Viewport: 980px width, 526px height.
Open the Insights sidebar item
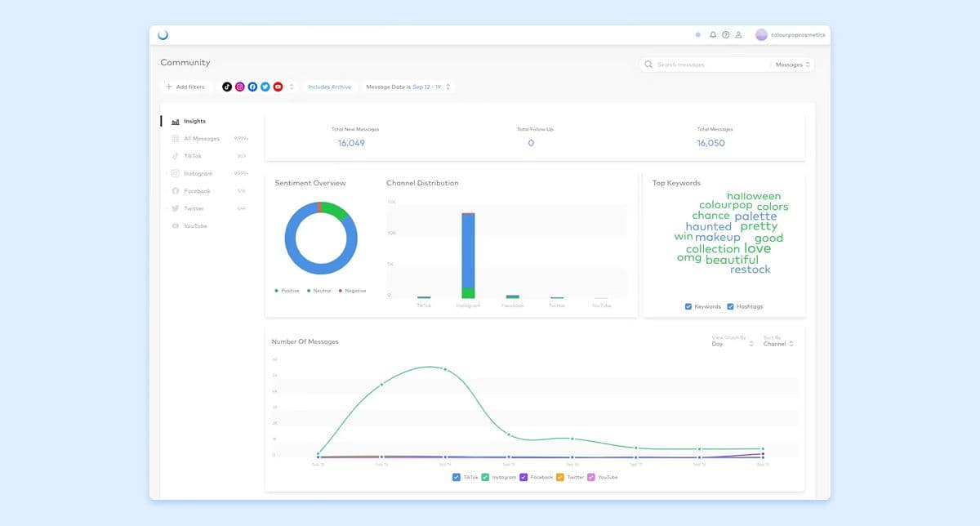[x=195, y=121]
